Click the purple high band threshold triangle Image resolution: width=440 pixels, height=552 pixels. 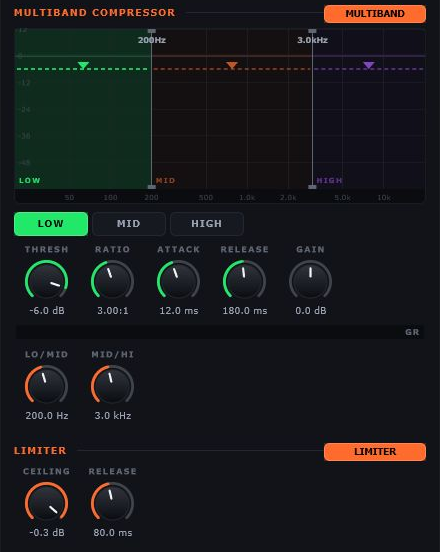click(369, 65)
